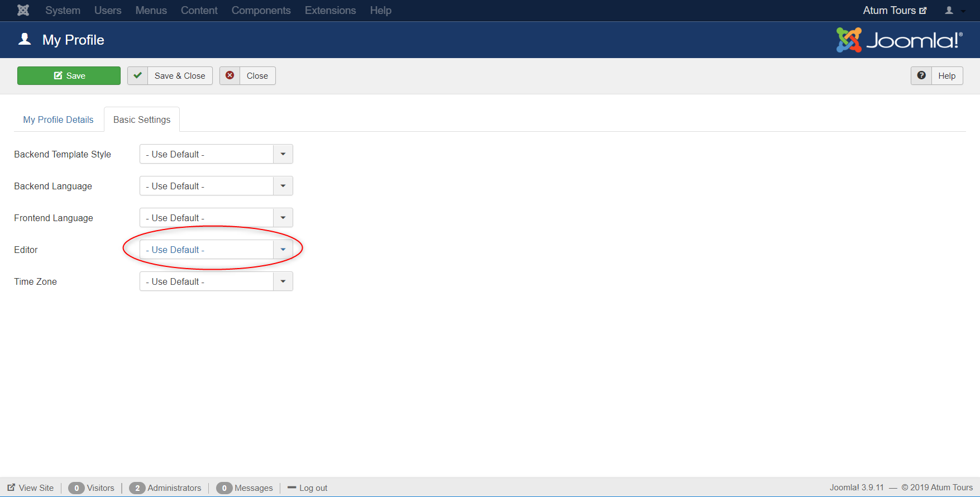The width and height of the screenshot is (980, 497).
Task: Open Backend Template Style dropdown
Action: pyautogui.click(x=216, y=154)
